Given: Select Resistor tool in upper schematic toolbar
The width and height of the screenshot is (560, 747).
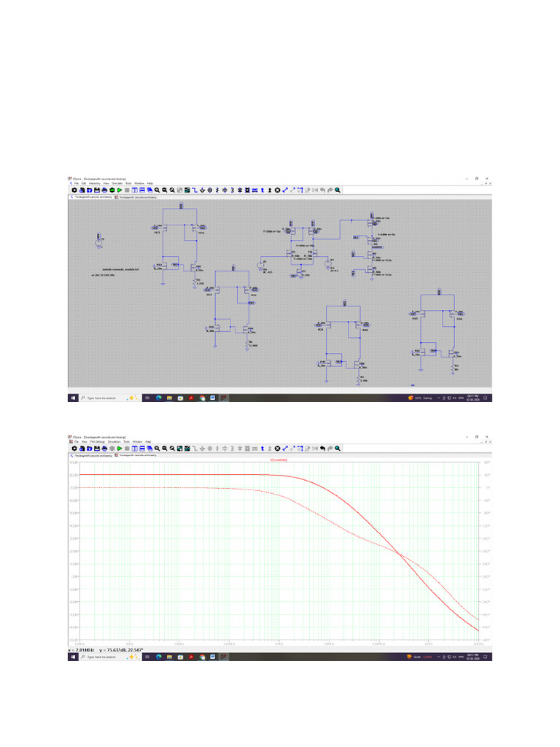Looking at the screenshot, I should pos(217,190).
